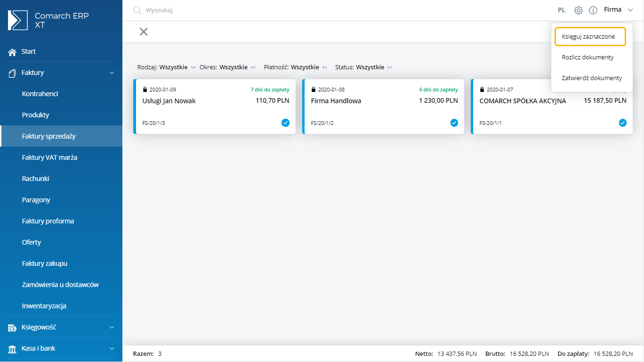
Task: Click the Do zapłaty 16 528,20 PLN total
Action: (x=596, y=354)
